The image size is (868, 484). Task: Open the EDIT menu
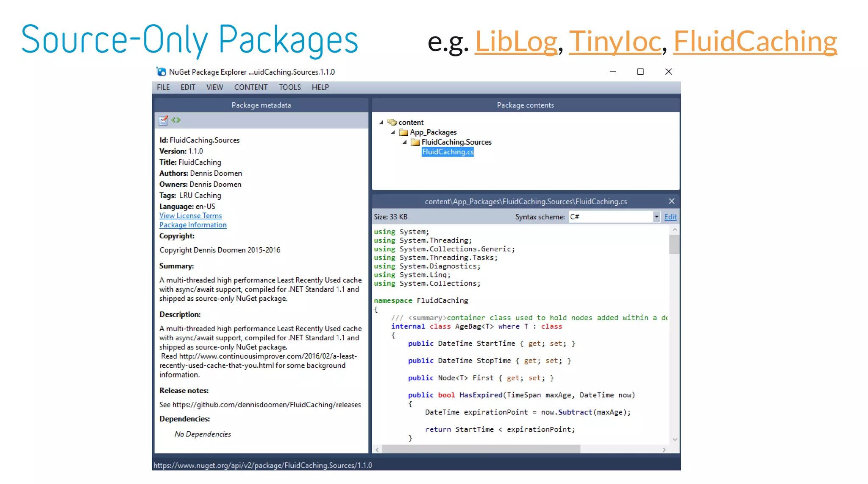click(188, 87)
